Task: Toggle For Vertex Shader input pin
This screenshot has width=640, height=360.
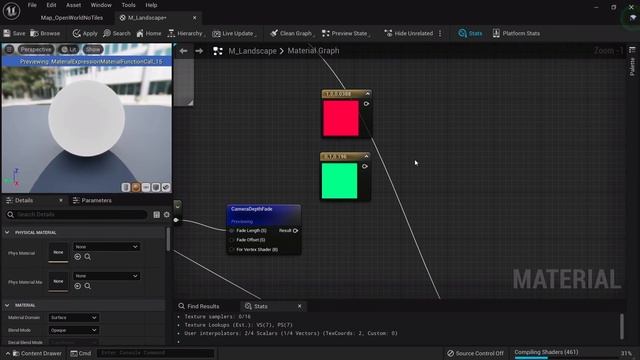Action: coord(232,249)
